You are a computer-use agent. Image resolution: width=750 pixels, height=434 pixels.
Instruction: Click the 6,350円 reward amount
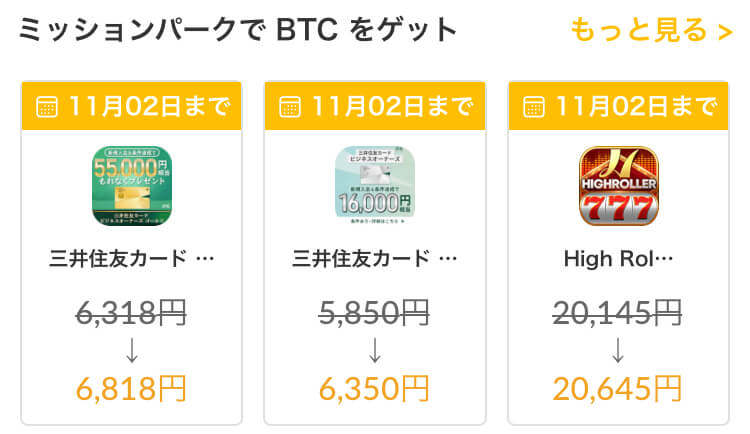coord(374,386)
